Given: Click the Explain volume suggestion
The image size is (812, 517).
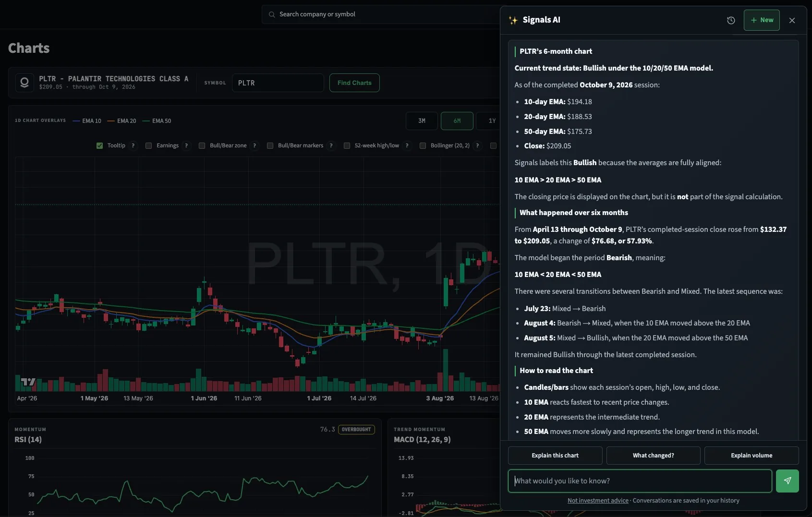Looking at the screenshot, I should [x=751, y=456].
